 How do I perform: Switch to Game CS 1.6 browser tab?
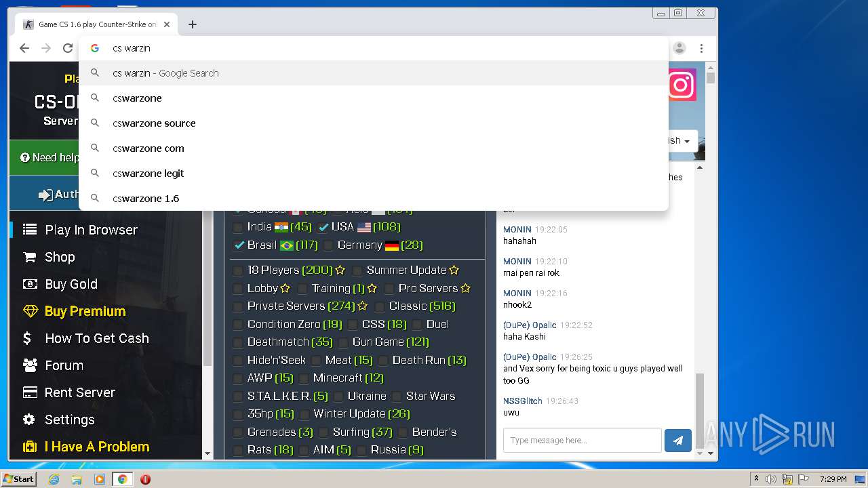[97, 24]
